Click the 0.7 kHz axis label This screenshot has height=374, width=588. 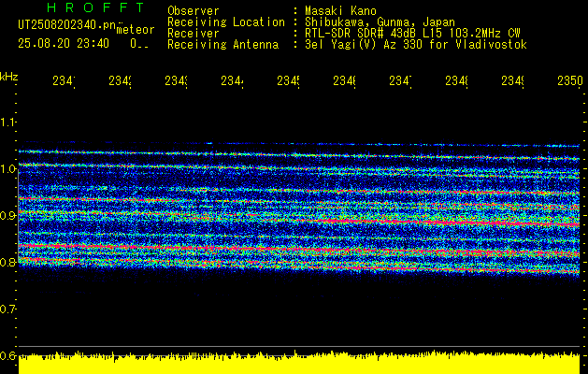point(8,309)
